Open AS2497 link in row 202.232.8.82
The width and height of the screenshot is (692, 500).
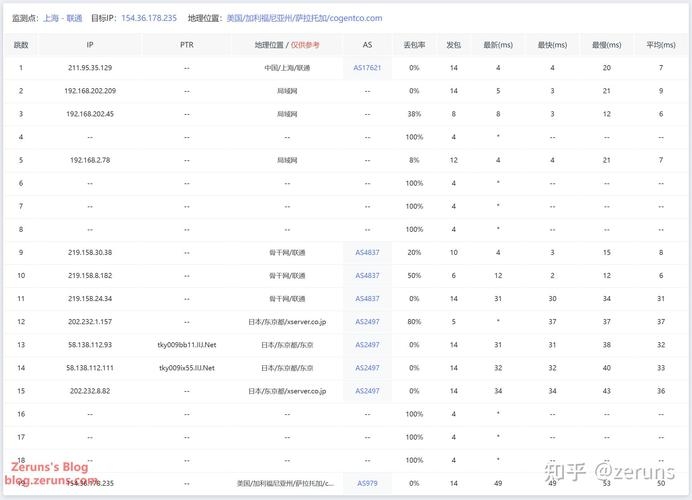pos(367,391)
